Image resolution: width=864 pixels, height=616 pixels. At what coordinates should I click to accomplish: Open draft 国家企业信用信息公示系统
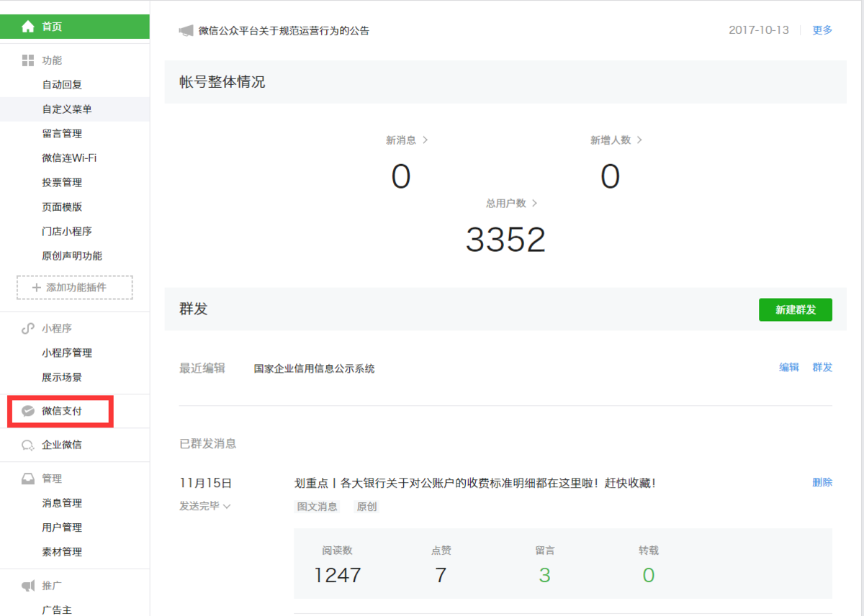tap(315, 368)
